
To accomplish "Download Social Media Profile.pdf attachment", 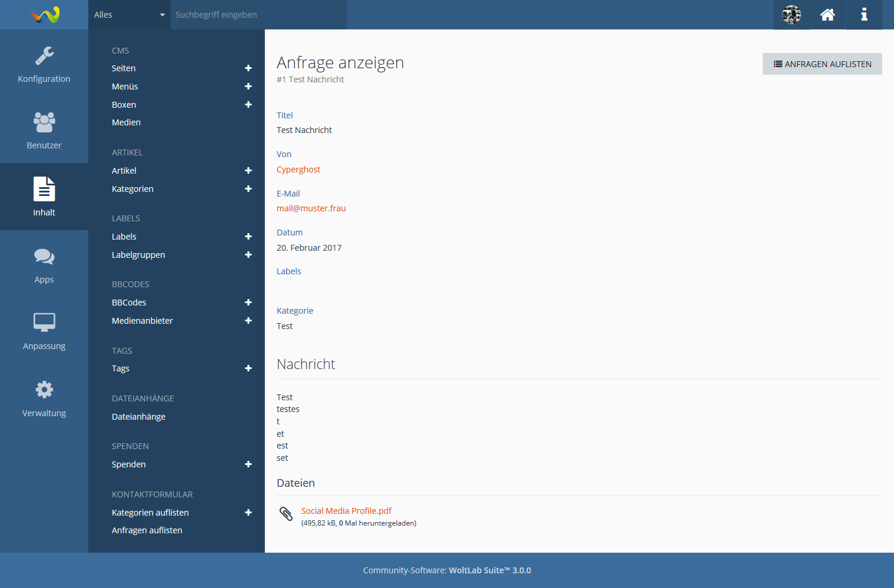I will (x=346, y=511).
